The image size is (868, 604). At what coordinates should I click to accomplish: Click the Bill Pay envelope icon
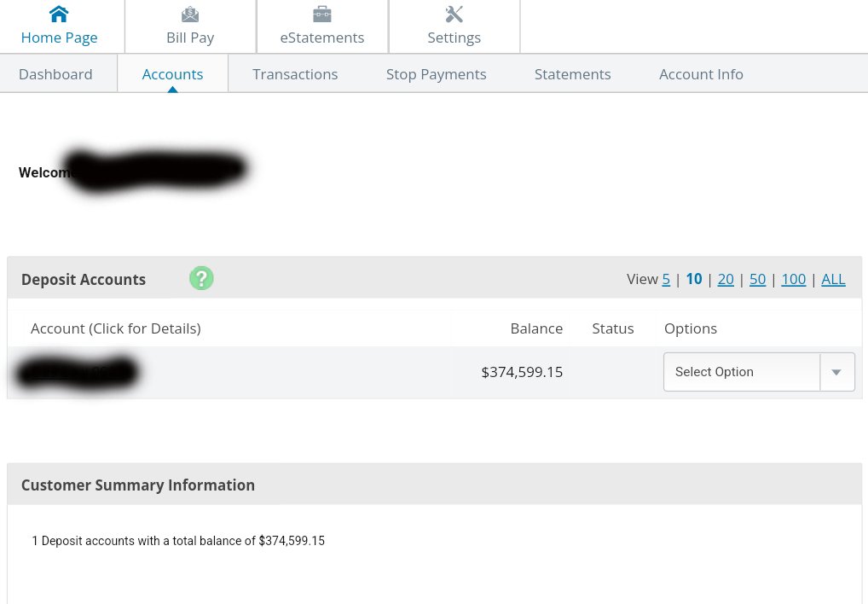click(x=190, y=15)
